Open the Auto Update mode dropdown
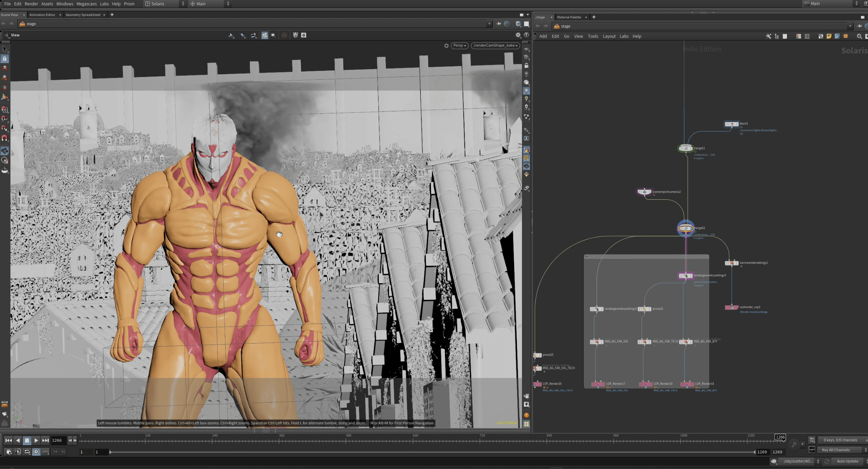The image size is (868, 469). 850,461
